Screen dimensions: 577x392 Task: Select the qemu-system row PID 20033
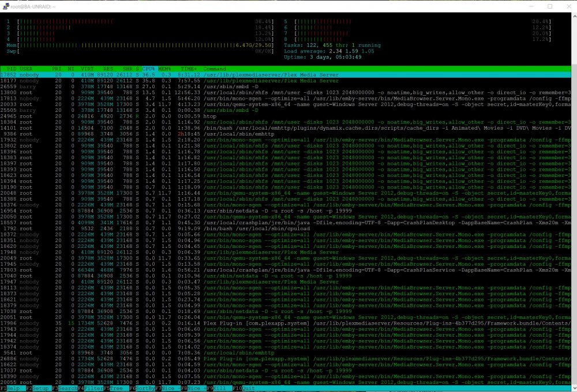point(286,104)
